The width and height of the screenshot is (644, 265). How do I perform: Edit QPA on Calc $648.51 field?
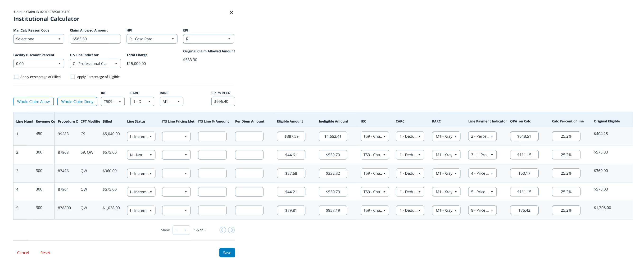[x=524, y=136]
